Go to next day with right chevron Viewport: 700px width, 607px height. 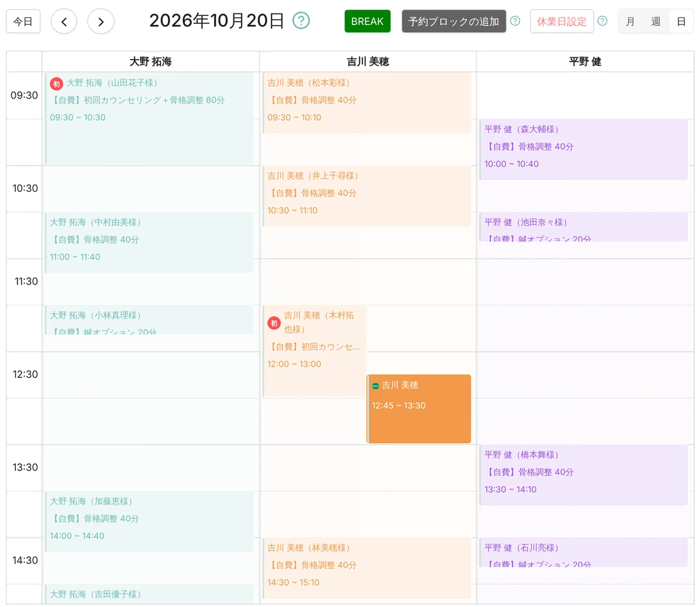(x=101, y=22)
